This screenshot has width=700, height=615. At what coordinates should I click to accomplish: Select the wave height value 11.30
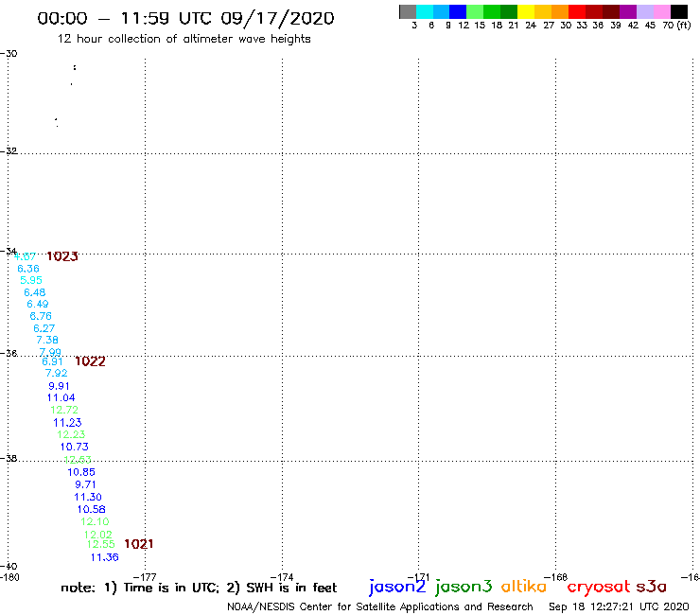click(x=88, y=497)
